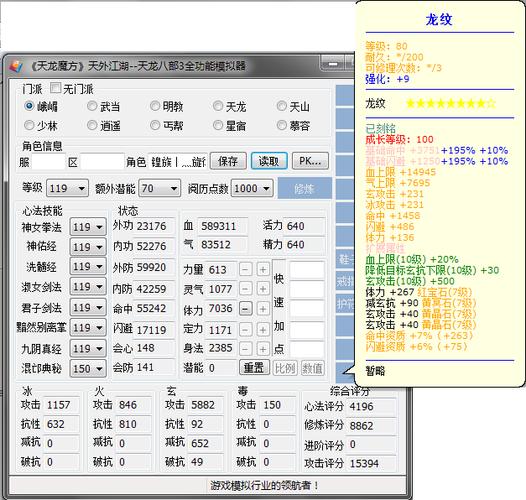Click the 服 server input field

point(48,162)
